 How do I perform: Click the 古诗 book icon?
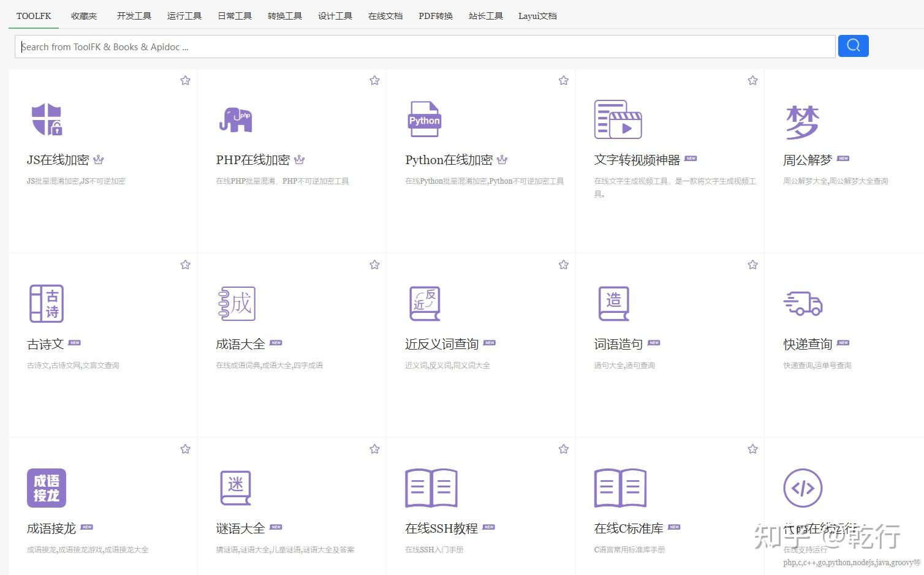pos(47,304)
